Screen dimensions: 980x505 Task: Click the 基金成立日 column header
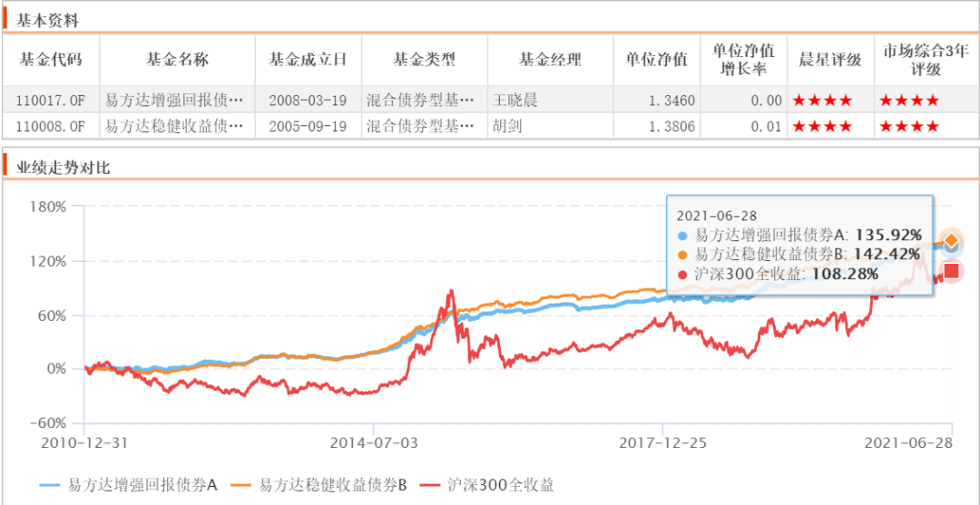pos(308,60)
